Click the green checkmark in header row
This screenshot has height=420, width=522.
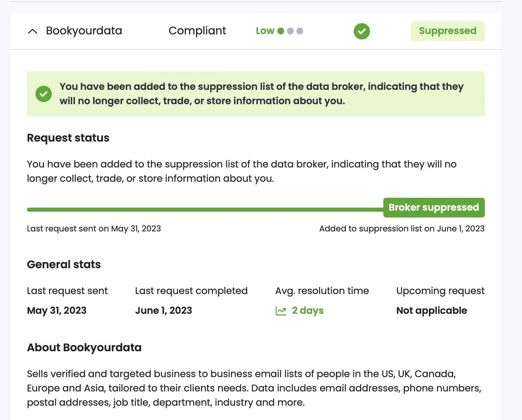362,31
